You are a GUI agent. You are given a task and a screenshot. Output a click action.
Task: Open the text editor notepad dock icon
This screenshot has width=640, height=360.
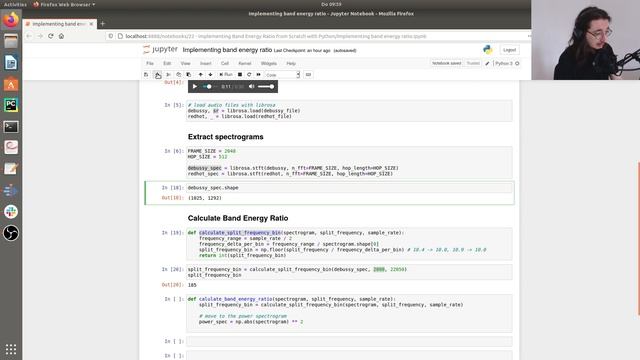coord(11,169)
